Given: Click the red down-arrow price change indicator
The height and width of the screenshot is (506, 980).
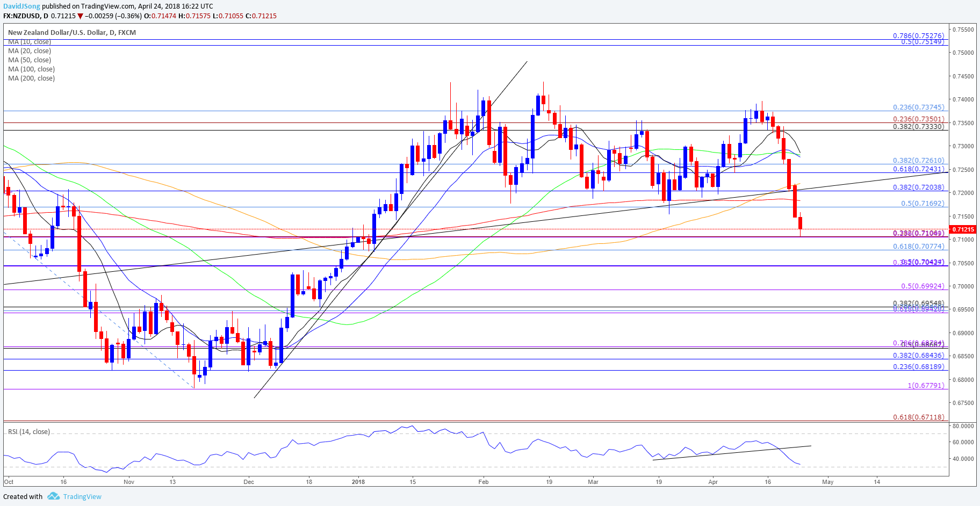Looking at the screenshot, I should pyautogui.click(x=81, y=16).
